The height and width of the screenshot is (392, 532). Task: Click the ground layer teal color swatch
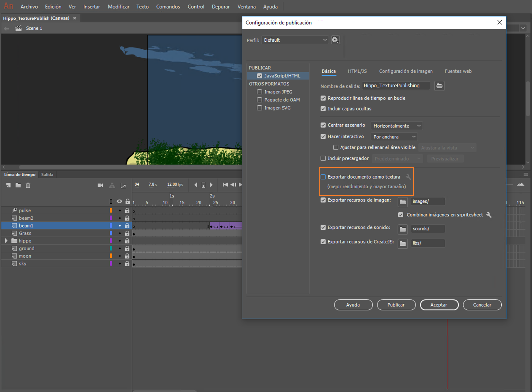point(111,248)
